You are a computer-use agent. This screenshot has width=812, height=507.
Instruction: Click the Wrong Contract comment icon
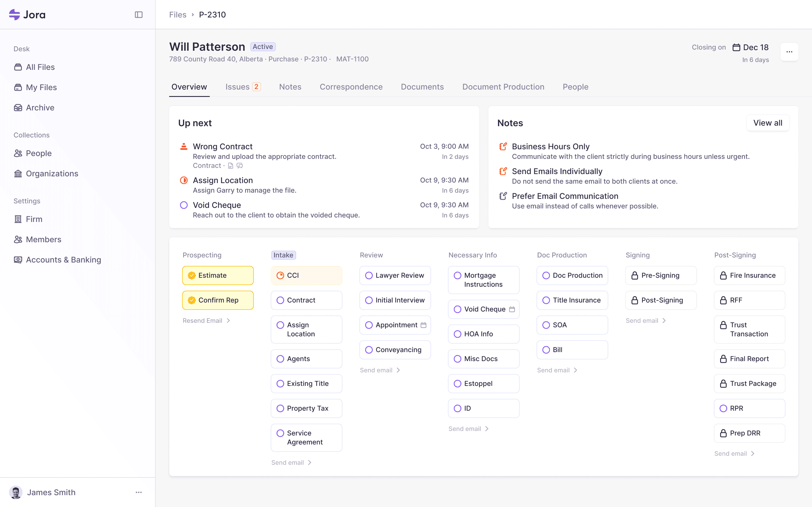[240, 166]
